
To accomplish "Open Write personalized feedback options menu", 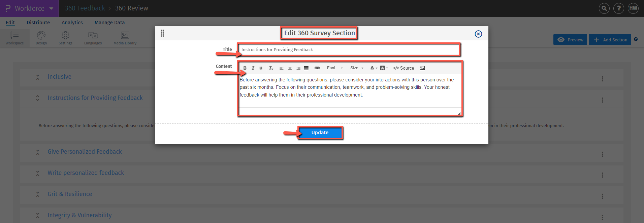I will pyautogui.click(x=603, y=175).
